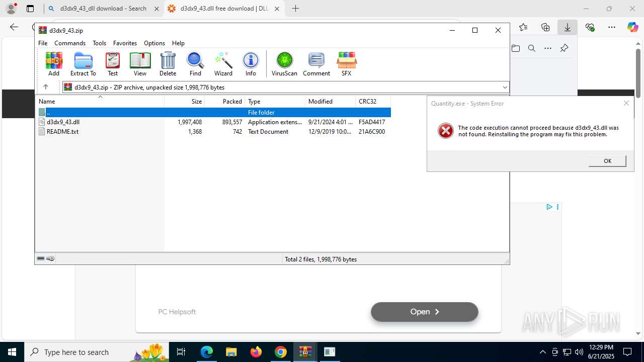Sort by the Size column header
Image resolution: width=644 pixels, height=362 pixels.
185,101
